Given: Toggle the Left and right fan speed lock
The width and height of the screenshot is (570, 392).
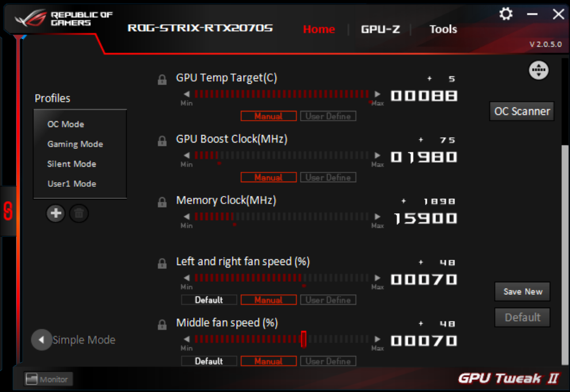Looking at the screenshot, I should click(x=162, y=263).
